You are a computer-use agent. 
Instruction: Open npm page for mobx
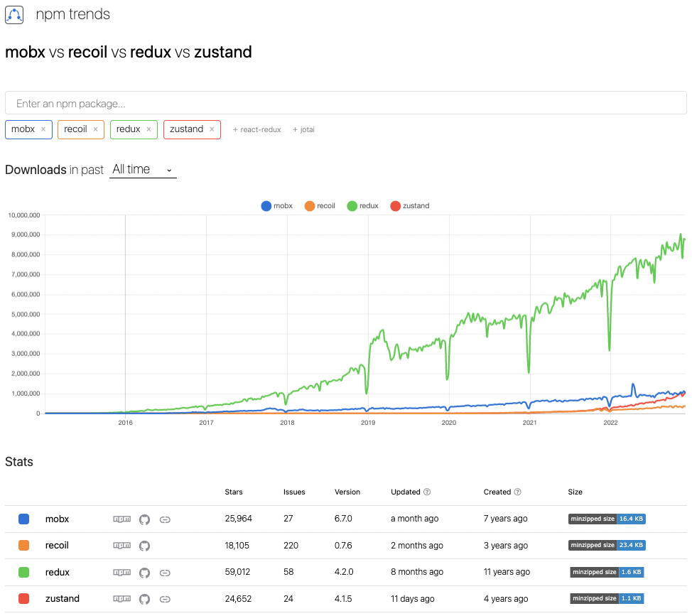point(121,519)
